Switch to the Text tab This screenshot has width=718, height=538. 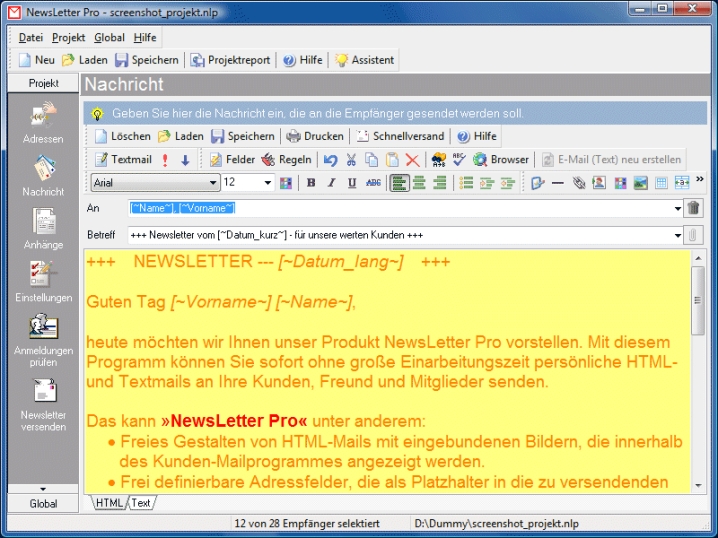[141, 503]
